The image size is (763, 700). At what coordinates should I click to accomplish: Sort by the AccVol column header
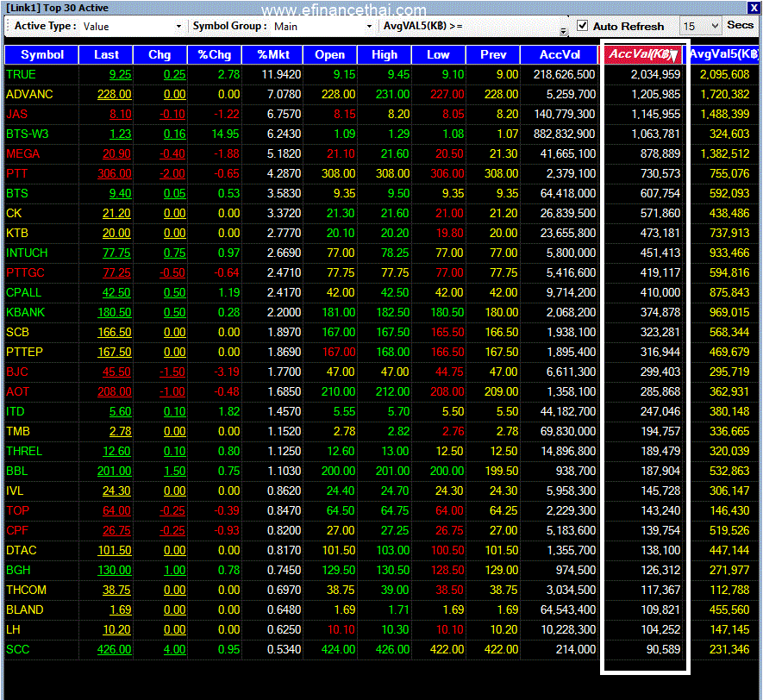point(560,54)
